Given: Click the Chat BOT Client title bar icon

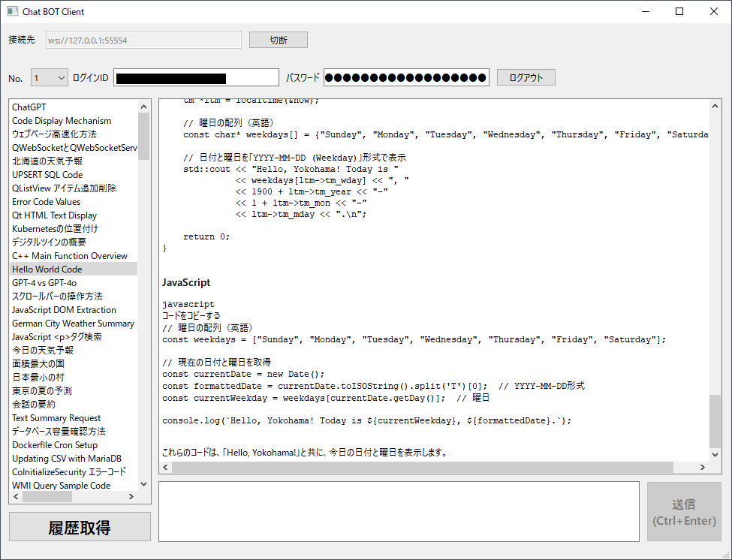Looking at the screenshot, I should coord(12,11).
